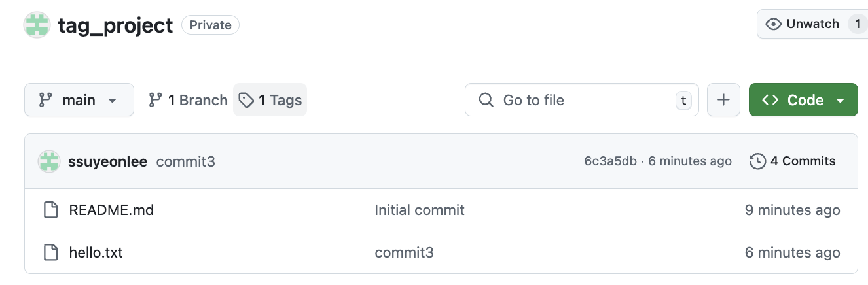Open commit hash 6c3a5db
The image size is (868, 285).
pyautogui.click(x=610, y=161)
